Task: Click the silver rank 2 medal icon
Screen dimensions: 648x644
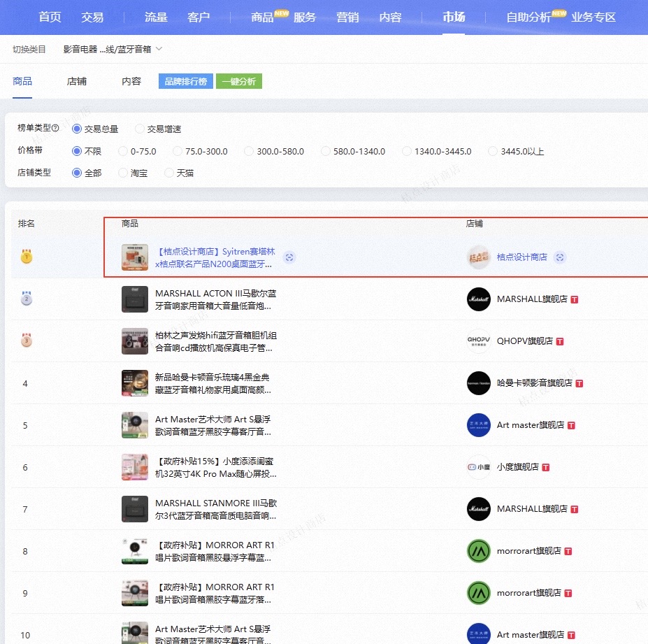Action: coord(27,299)
